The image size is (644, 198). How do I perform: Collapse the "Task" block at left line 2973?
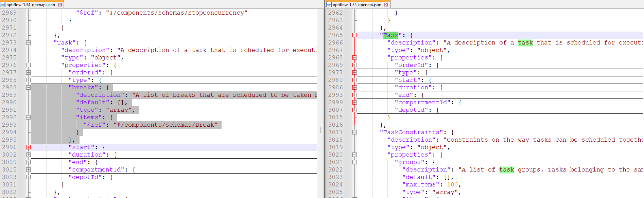[28, 43]
